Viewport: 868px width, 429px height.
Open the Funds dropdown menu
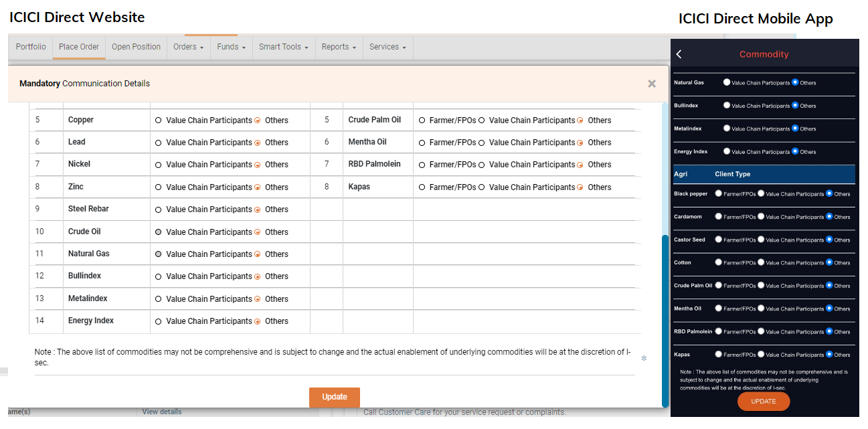click(231, 47)
